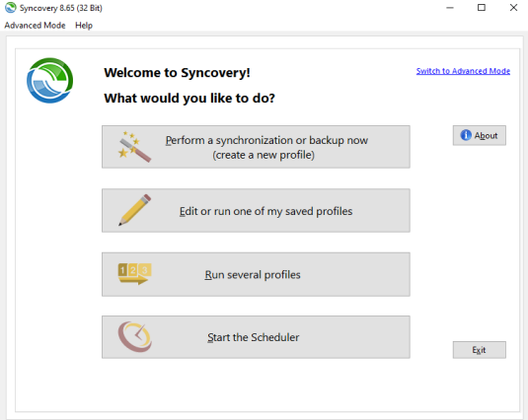528x420 pixels.
Task: Click the large Syncovery logo
Action: (x=49, y=81)
